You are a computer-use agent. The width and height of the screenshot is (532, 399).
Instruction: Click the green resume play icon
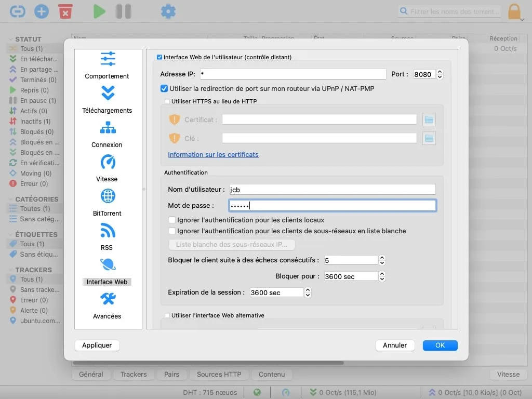tap(99, 11)
